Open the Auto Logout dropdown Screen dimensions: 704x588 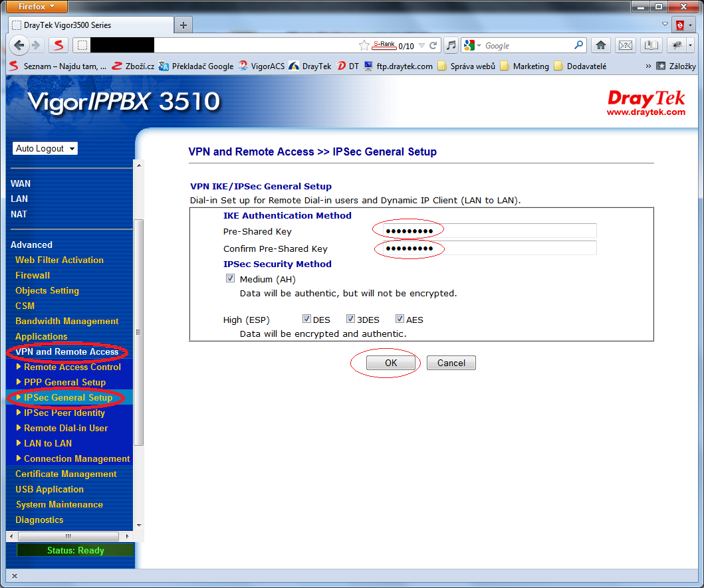[x=45, y=149]
